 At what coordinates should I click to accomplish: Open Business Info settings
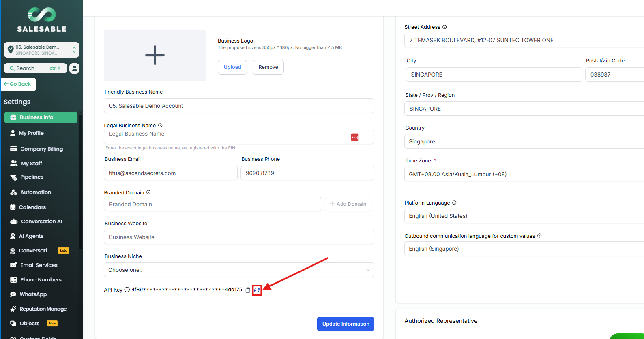tap(41, 117)
